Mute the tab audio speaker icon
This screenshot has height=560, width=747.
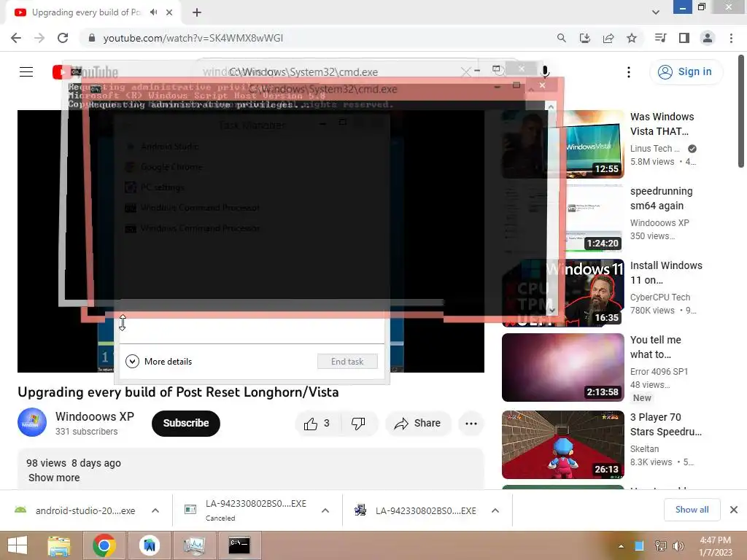153,12
